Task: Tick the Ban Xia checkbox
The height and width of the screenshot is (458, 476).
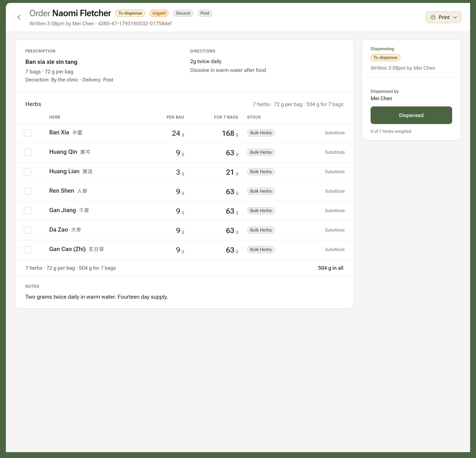Action: click(28, 133)
